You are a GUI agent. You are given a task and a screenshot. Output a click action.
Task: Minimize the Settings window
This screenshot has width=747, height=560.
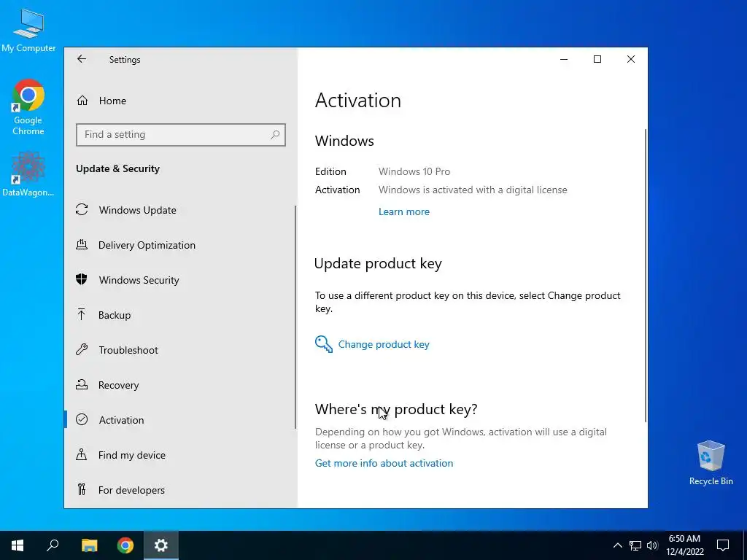point(564,59)
